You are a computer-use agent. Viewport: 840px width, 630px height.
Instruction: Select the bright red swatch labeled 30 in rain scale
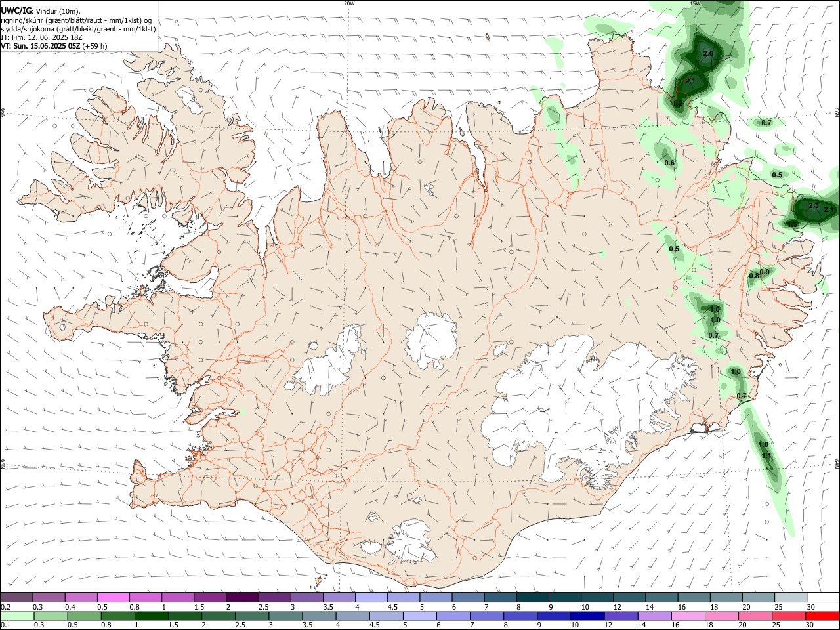pyautogui.click(x=823, y=617)
